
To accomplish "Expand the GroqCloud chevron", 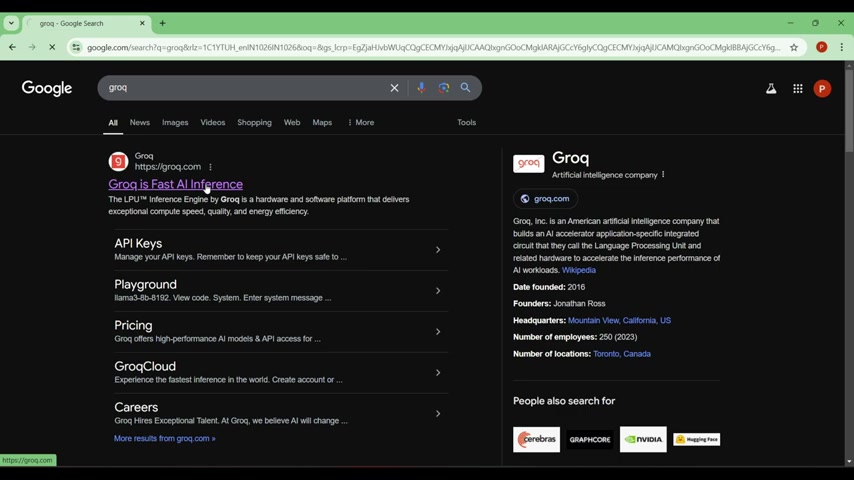I will [x=438, y=373].
